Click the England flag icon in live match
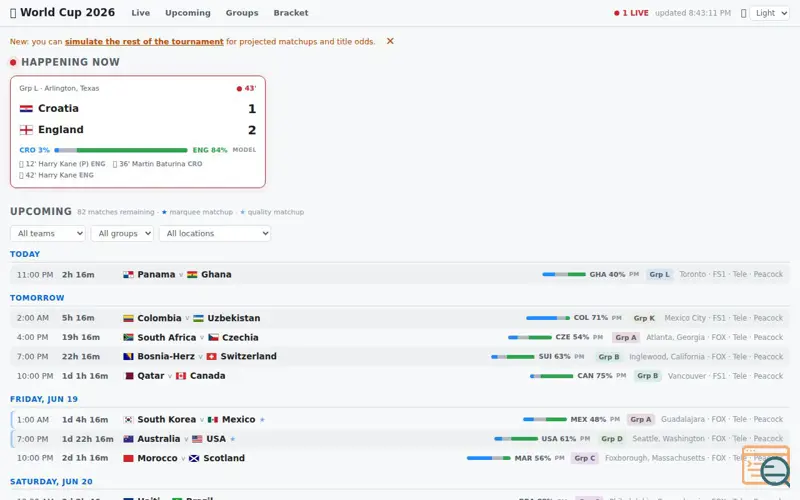 (26, 130)
